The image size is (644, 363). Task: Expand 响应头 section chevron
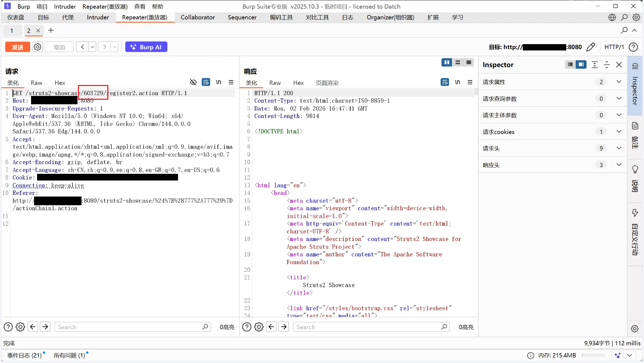pyautogui.click(x=619, y=165)
